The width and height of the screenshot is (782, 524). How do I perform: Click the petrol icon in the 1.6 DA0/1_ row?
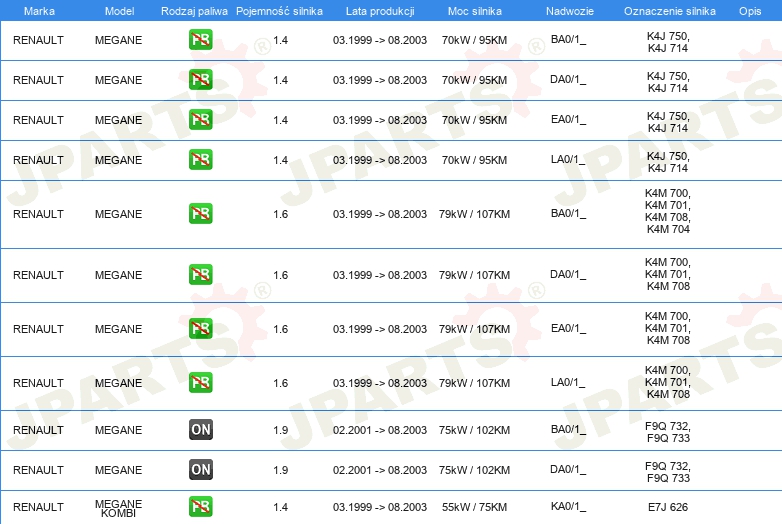pyautogui.click(x=201, y=275)
